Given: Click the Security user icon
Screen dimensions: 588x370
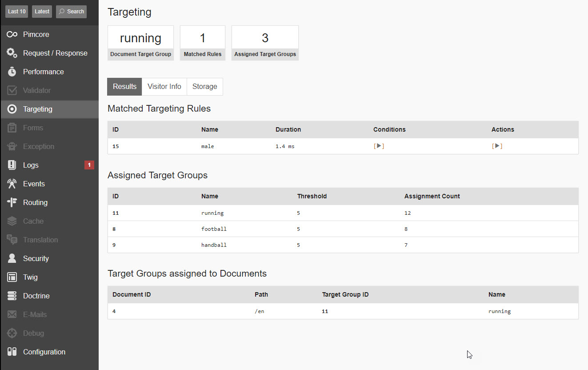Looking at the screenshot, I should (x=12, y=258).
